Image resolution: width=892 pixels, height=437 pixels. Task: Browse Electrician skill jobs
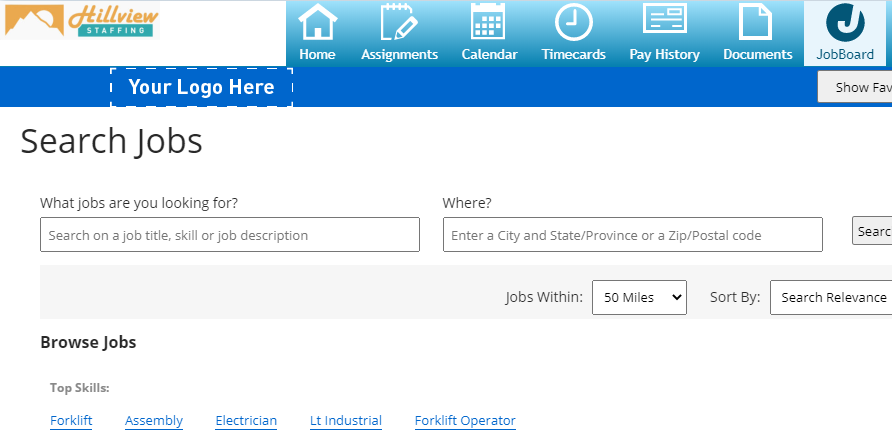(x=246, y=420)
